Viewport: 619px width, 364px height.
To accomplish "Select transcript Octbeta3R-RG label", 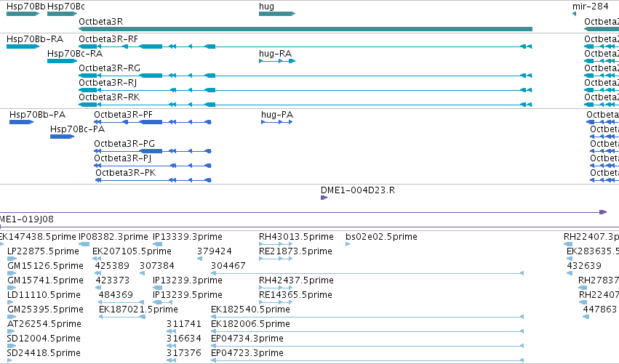I will (x=109, y=68).
